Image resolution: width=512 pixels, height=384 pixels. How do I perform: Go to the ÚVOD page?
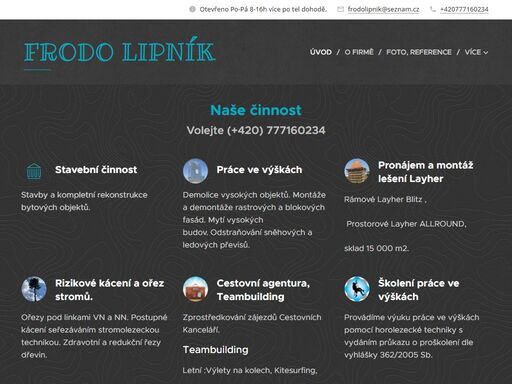[x=321, y=52]
